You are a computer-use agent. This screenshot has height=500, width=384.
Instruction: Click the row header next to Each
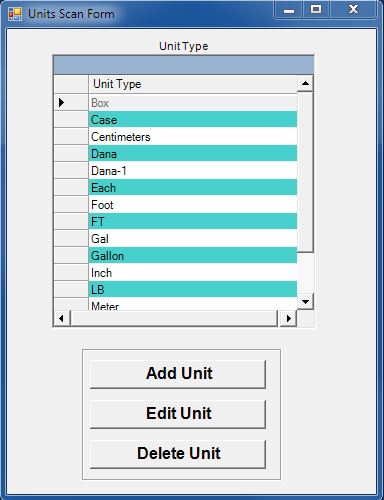(x=71, y=188)
